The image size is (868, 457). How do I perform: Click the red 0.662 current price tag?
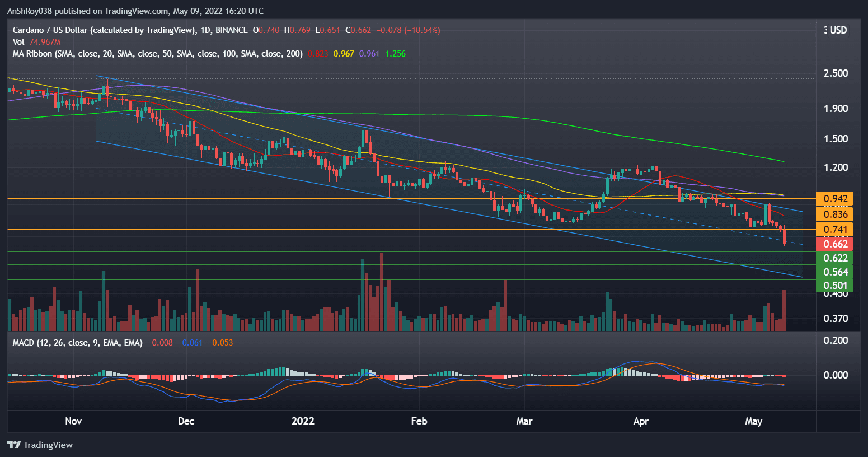click(835, 244)
